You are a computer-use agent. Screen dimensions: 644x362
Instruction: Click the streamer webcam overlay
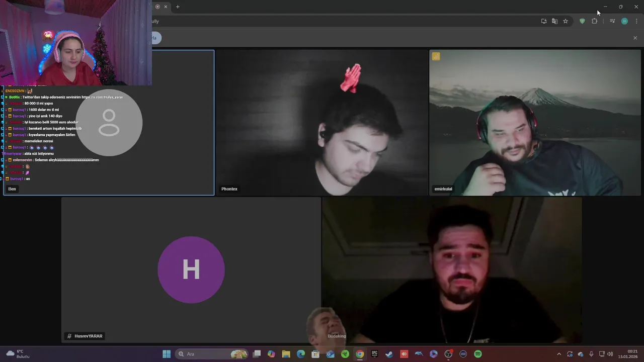pyautogui.click(x=75, y=43)
